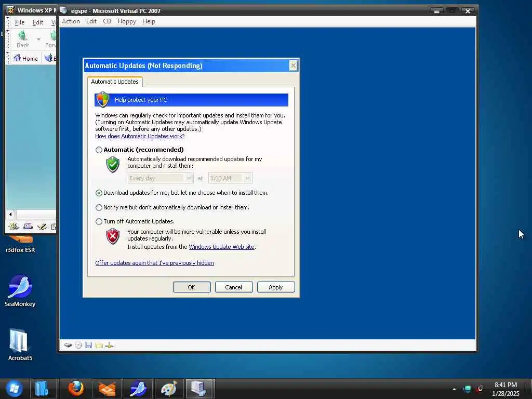This screenshot has height=399, width=532.
Task: Click the network icon in system tray
Action: [467, 389]
